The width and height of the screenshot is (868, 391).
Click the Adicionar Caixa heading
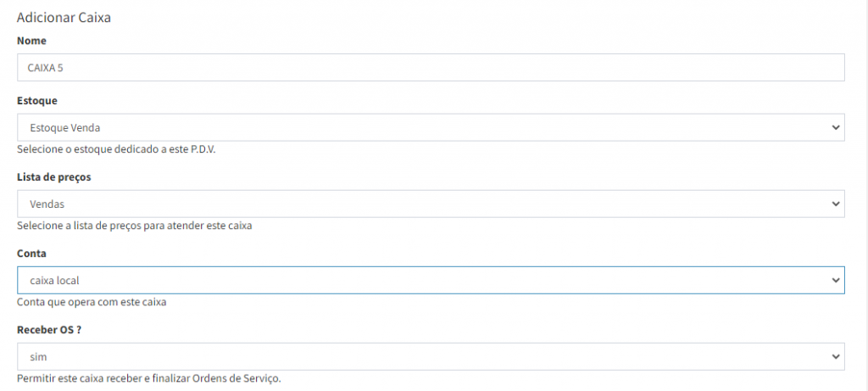[x=64, y=17]
